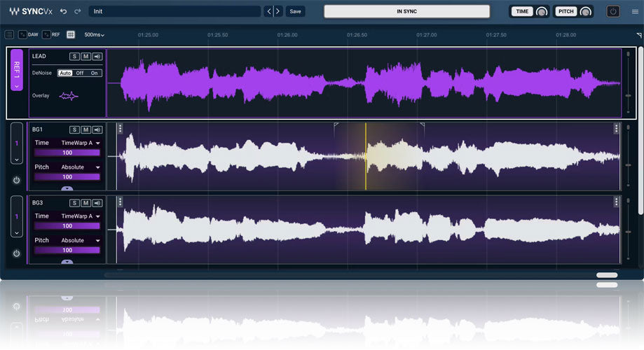Viewport: 644px width, 350px height.
Task: Click the redo arrow icon
Action: (x=78, y=11)
